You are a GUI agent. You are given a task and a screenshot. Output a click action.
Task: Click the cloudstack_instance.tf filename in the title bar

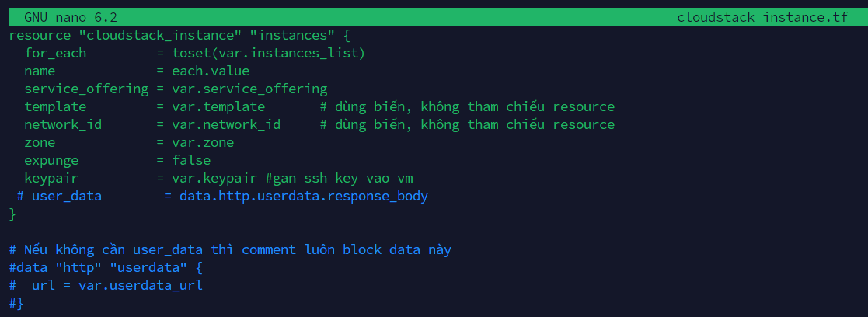[x=762, y=17]
